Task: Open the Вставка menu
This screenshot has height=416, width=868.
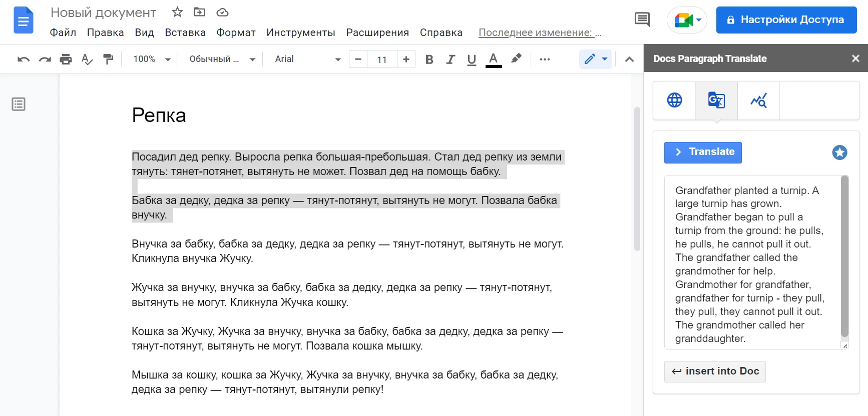Action: (x=185, y=32)
